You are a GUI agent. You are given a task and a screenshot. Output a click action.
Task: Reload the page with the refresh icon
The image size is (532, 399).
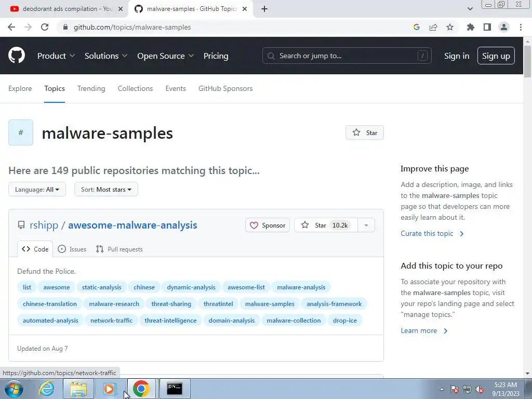pos(45,27)
